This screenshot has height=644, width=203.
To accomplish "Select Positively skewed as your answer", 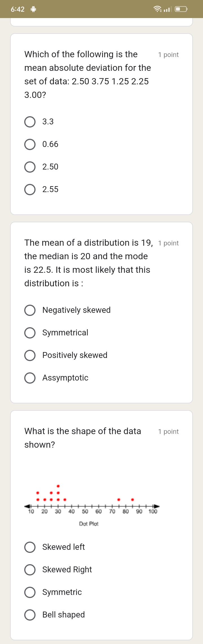I will point(30,355).
